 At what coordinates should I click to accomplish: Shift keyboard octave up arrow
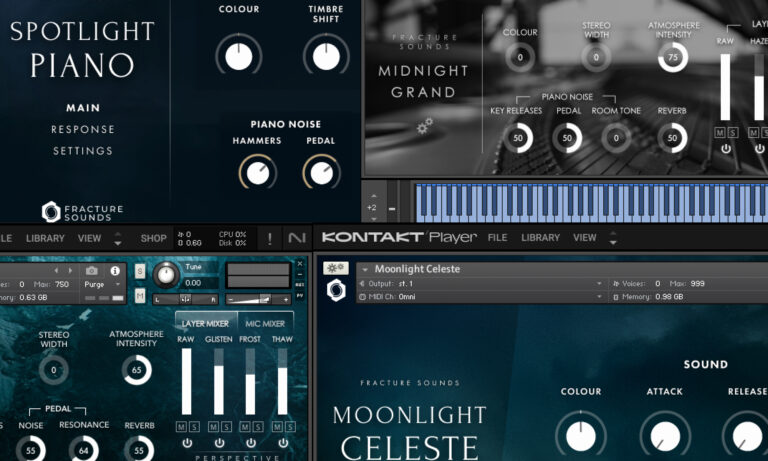pyautogui.click(x=373, y=196)
